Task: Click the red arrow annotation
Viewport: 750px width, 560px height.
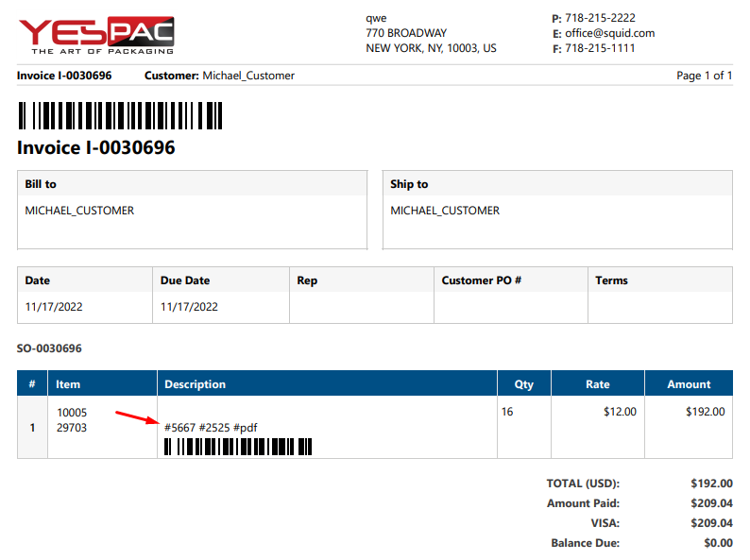Action: point(137,418)
